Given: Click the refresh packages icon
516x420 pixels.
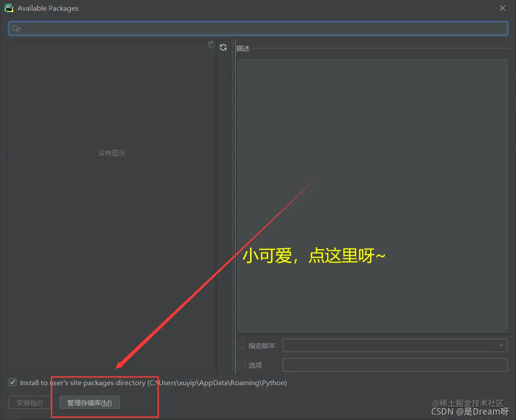Looking at the screenshot, I should (x=223, y=47).
